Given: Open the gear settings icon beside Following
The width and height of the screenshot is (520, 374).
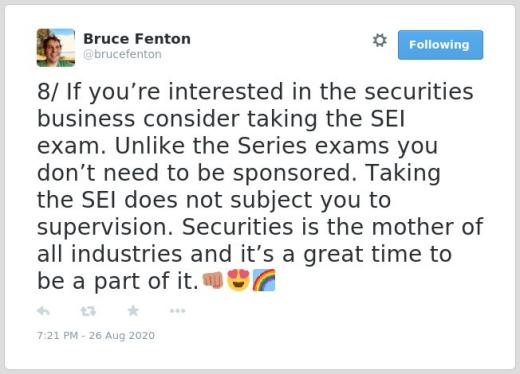Looking at the screenshot, I should pos(380,40).
